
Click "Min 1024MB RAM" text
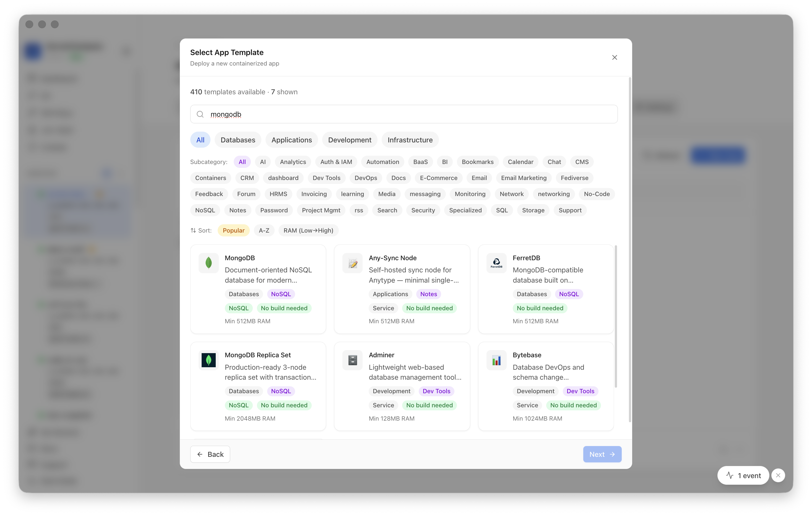click(x=537, y=418)
